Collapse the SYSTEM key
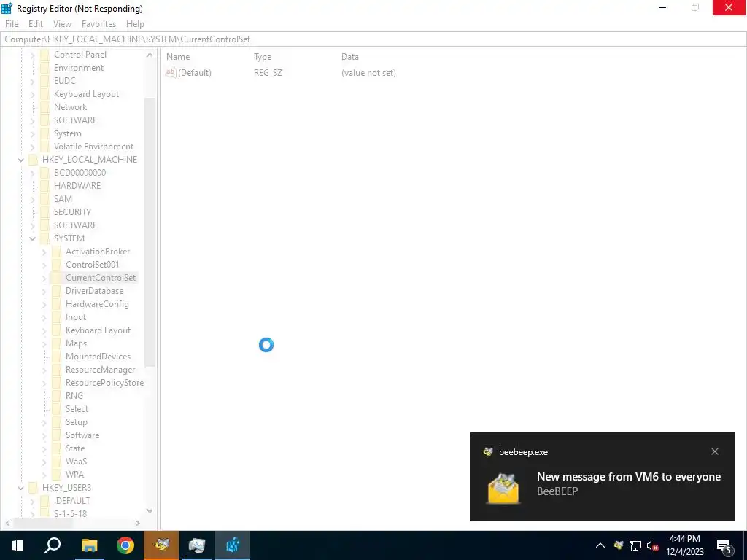 click(32, 238)
